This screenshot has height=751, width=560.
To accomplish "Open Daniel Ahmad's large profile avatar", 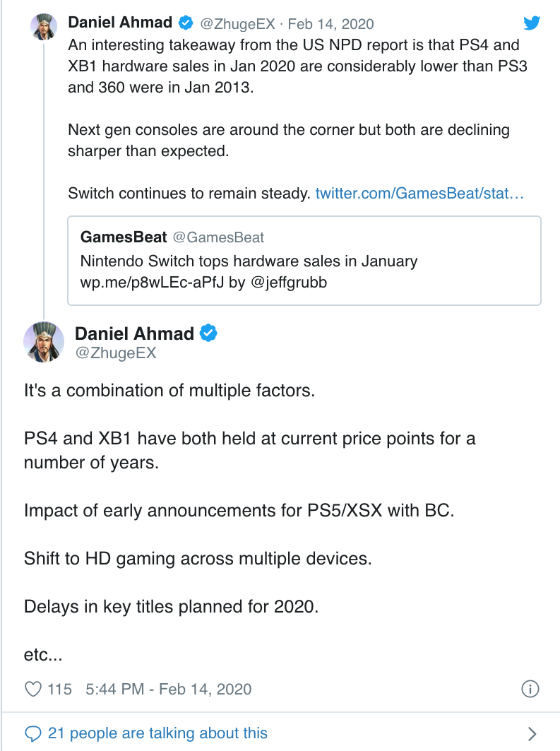I will (45, 341).
